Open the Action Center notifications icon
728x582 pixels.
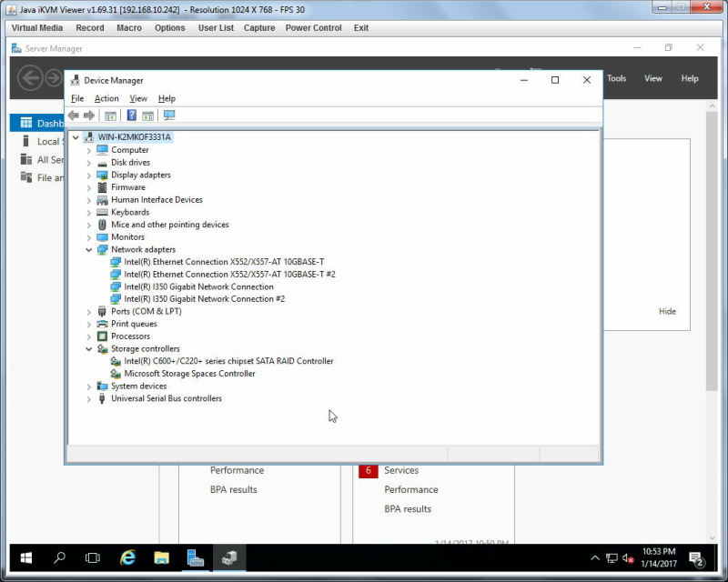click(x=696, y=558)
